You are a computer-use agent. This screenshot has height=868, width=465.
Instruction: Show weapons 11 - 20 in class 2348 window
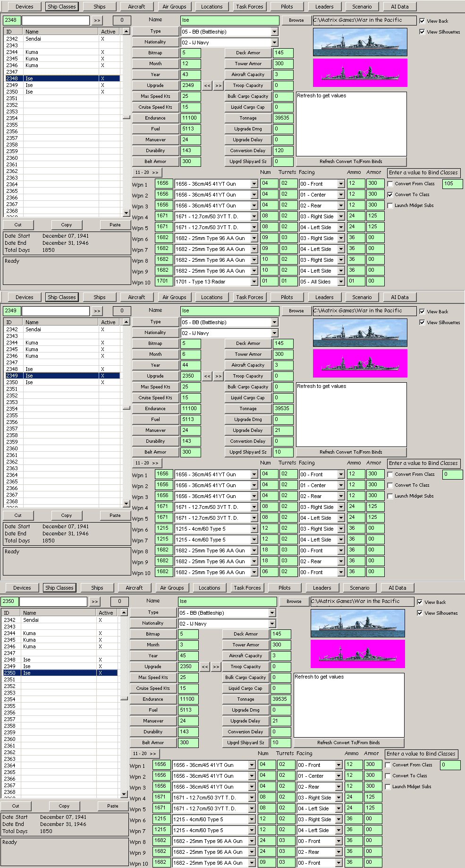(x=147, y=172)
